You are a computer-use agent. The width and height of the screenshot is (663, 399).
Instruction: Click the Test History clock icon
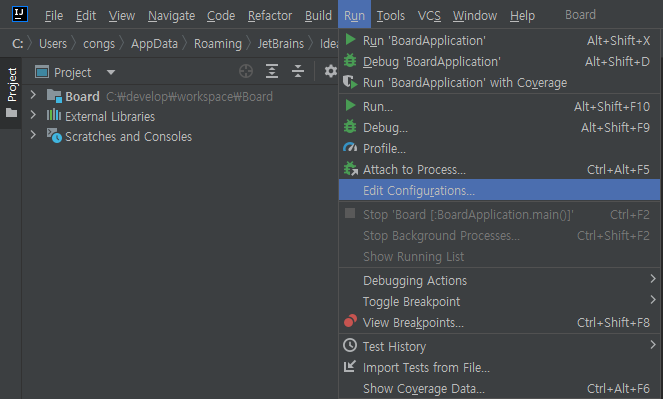[350, 345]
